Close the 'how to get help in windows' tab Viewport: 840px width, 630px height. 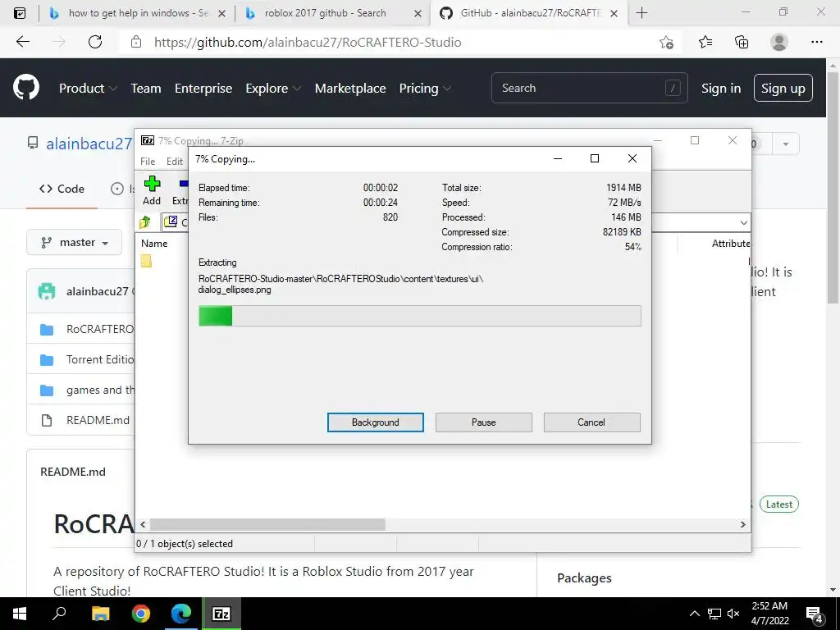pos(221,13)
